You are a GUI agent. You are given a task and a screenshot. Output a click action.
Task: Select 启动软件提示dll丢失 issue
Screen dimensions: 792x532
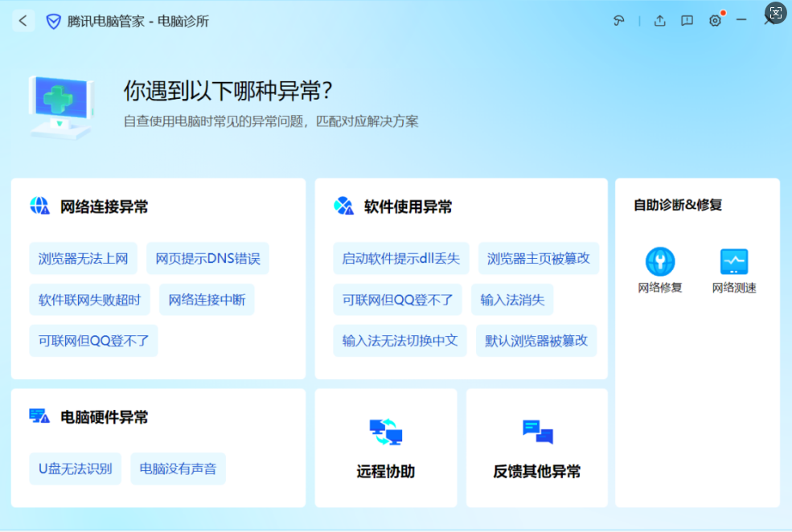point(401,259)
